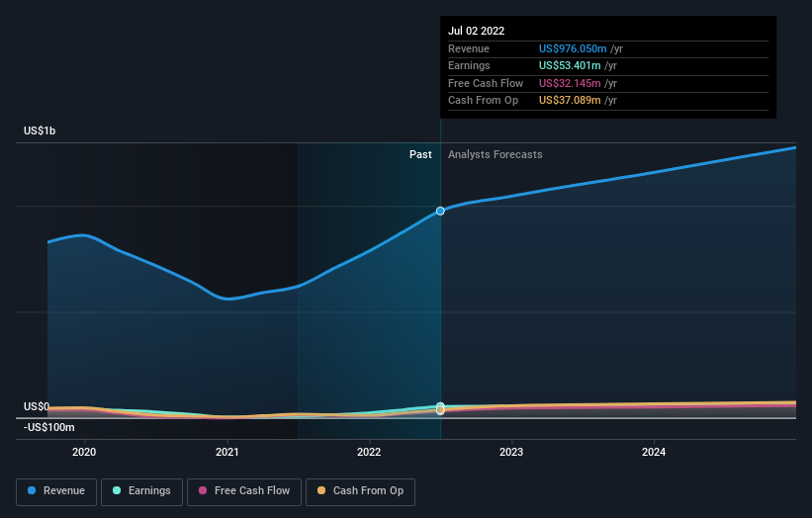The height and width of the screenshot is (518, 812).
Task: Click the 2020 x-axis label
Action: 84,453
